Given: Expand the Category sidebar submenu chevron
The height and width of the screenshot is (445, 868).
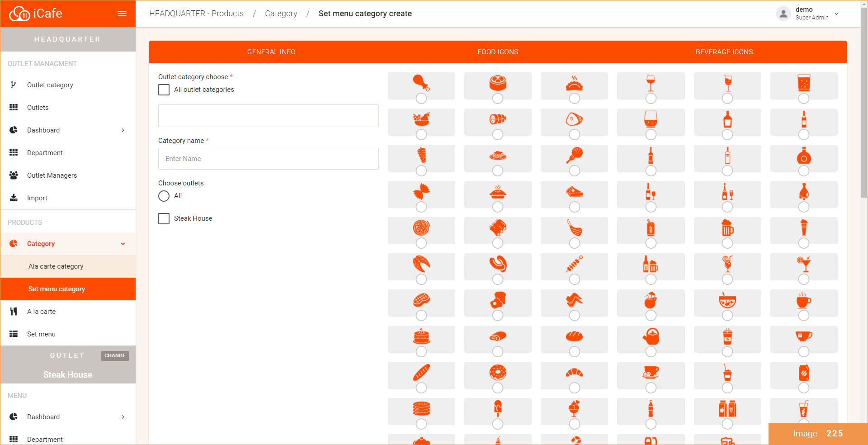Looking at the screenshot, I should [x=123, y=244].
